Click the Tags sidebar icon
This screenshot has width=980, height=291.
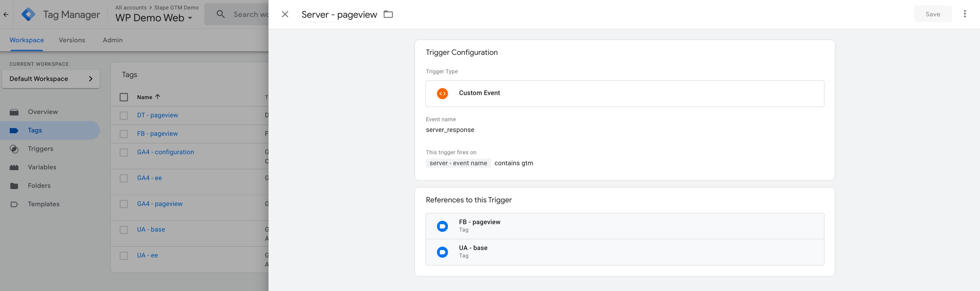click(x=14, y=131)
